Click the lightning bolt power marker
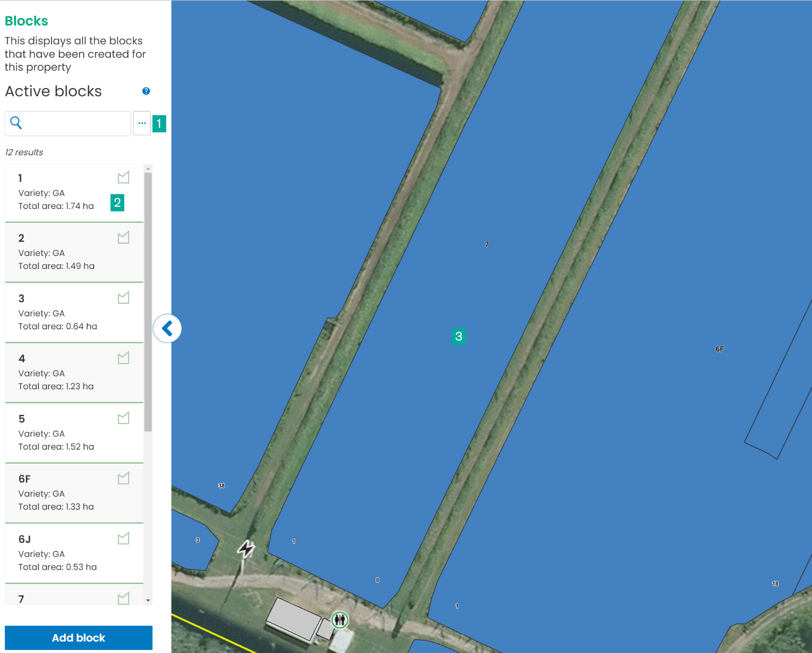This screenshot has width=812, height=653. (246, 548)
